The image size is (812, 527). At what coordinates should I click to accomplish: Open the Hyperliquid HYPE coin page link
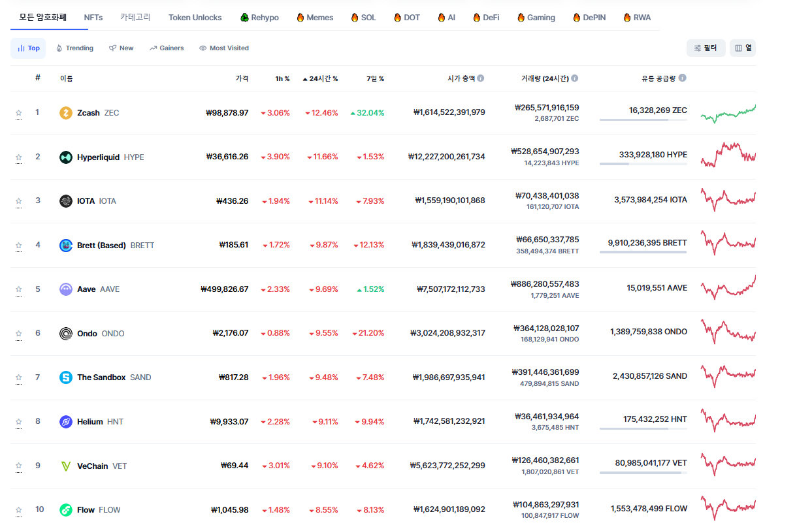102,157
